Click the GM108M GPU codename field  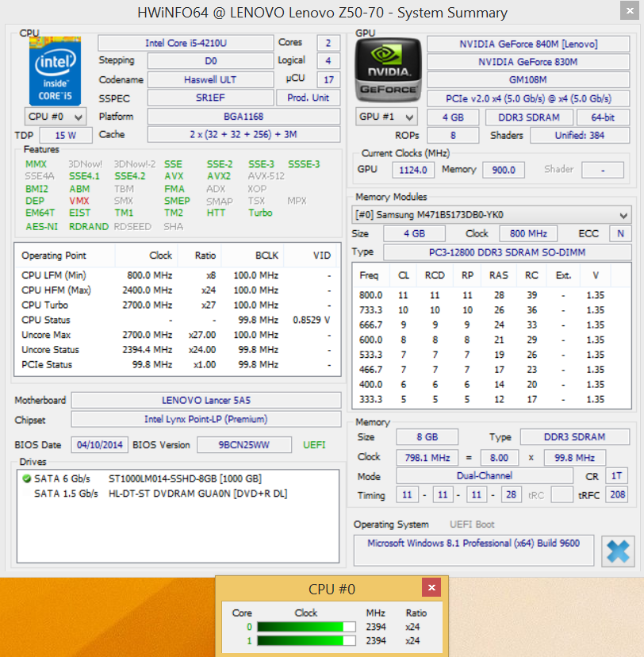tap(528, 80)
